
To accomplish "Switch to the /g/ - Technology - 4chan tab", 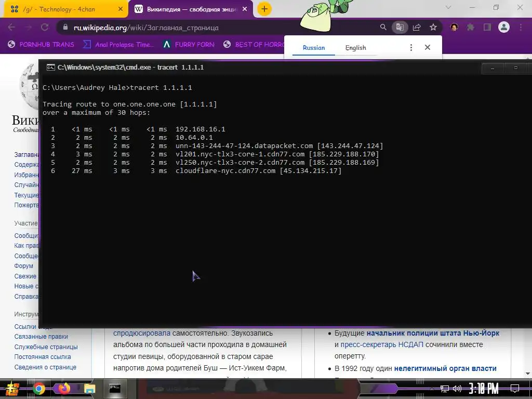I will (x=64, y=9).
